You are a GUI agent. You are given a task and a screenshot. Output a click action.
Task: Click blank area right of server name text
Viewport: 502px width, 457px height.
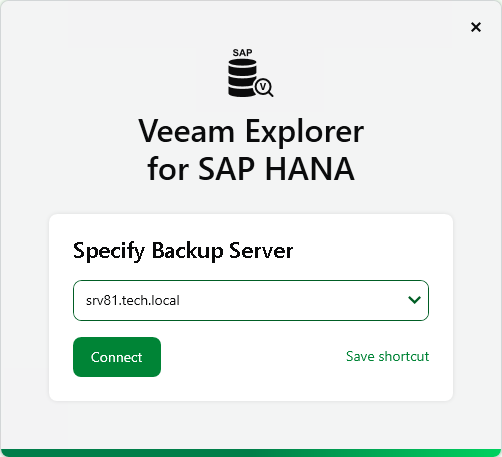click(x=293, y=300)
